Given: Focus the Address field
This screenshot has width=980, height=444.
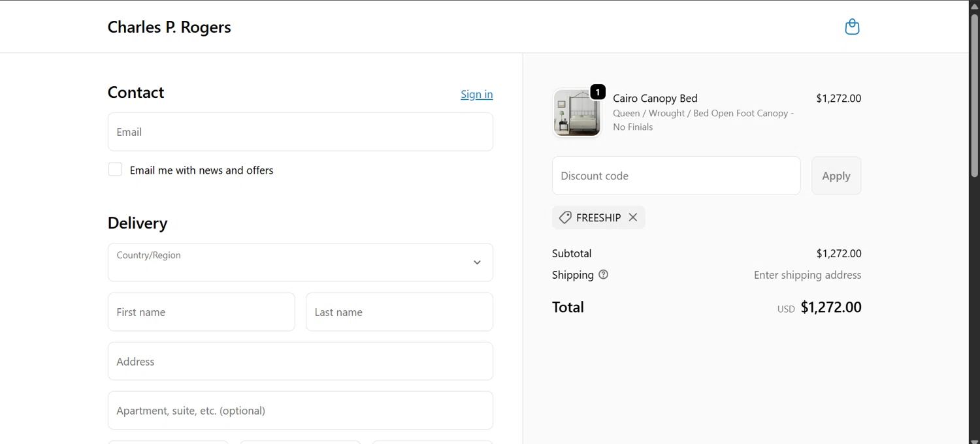Looking at the screenshot, I should (301, 361).
